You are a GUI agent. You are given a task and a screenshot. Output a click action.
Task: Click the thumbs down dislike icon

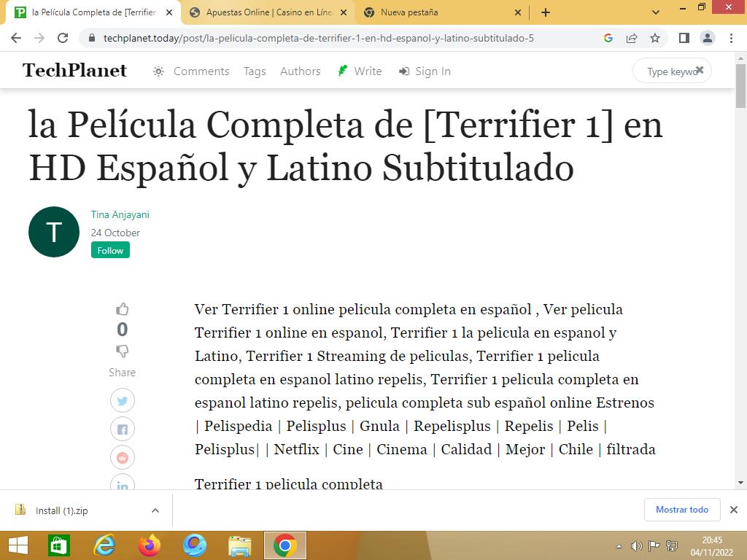[x=123, y=351]
